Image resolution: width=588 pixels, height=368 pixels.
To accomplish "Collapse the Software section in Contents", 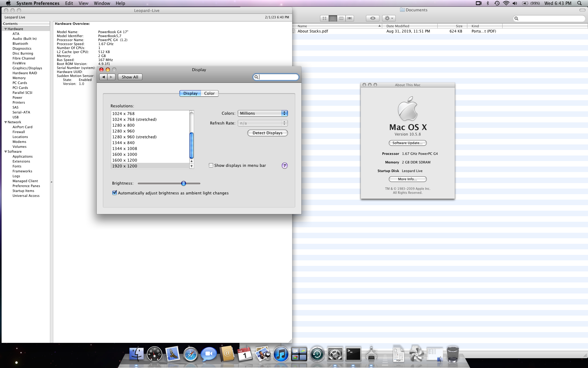I will 6,151.
